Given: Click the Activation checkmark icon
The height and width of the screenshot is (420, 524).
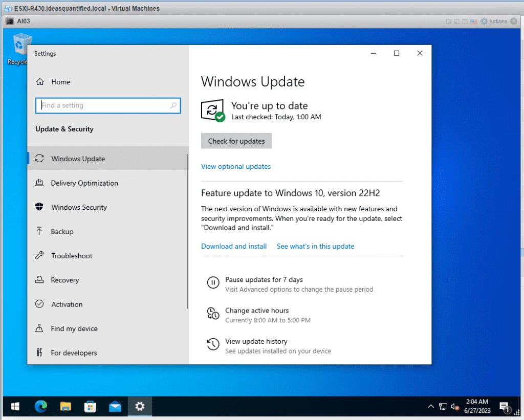Looking at the screenshot, I should pos(39,304).
